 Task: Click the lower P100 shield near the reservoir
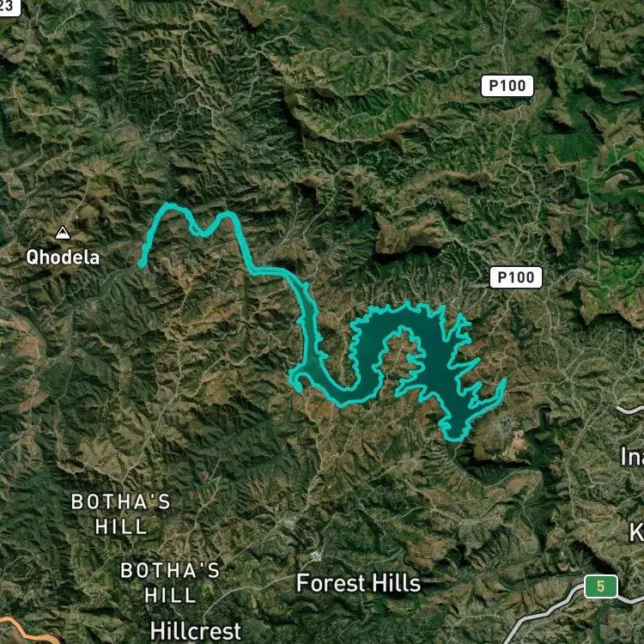[x=516, y=277]
